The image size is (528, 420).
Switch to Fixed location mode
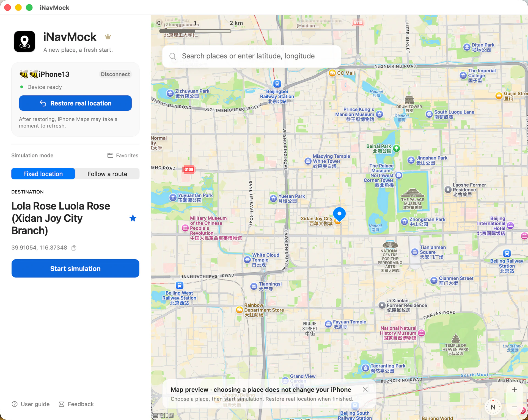[x=43, y=174]
